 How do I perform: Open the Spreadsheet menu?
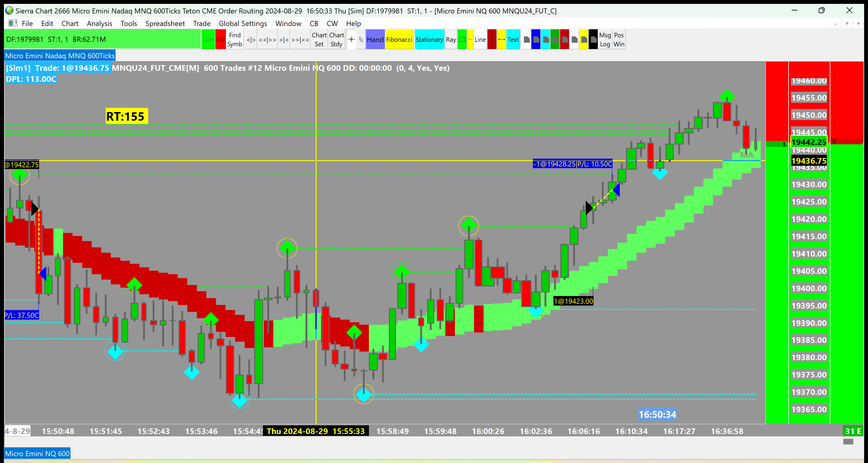pyautogui.click(x=165, y=23)
